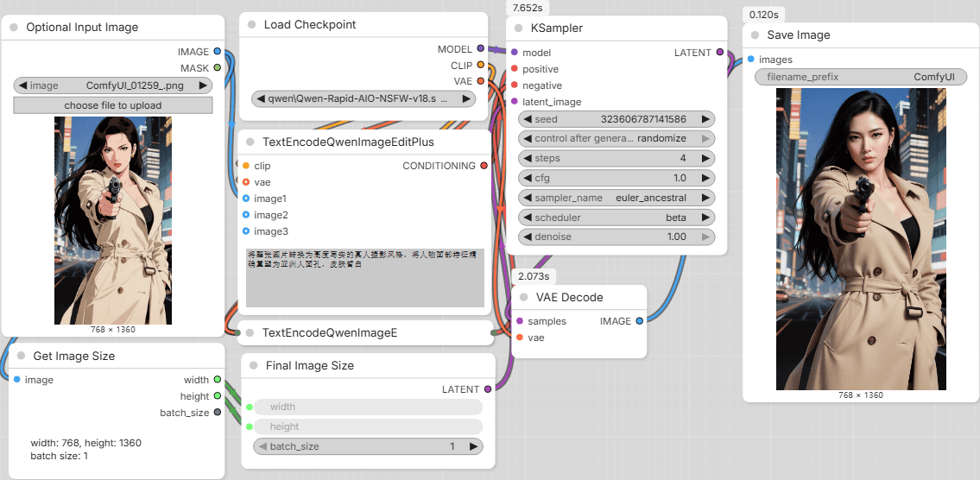Select the image file combo ComfyUI_01259_.png
The width and height of the screenshot is (980, 480).
[112, 85]
